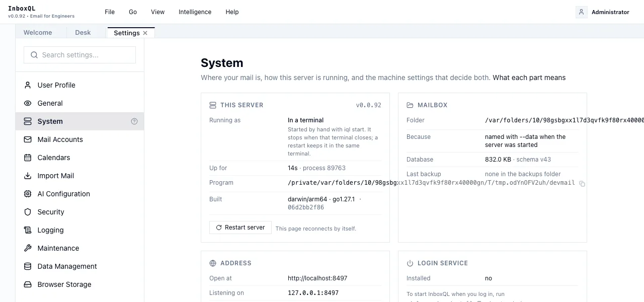This screenshot has height=302, width=644.
Task: Click the build hash 06d2bb2f86
Action: [x=306, y=207]
